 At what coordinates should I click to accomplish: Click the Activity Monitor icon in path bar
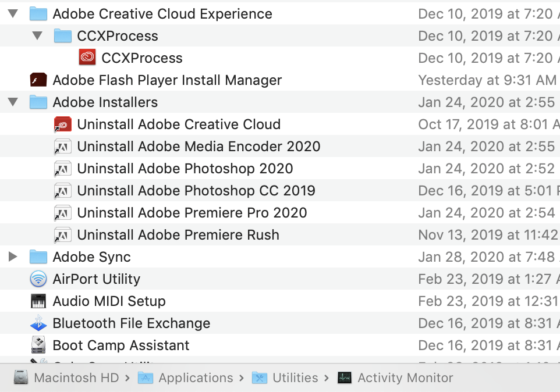pyautogui.click(x=345, y=377)
